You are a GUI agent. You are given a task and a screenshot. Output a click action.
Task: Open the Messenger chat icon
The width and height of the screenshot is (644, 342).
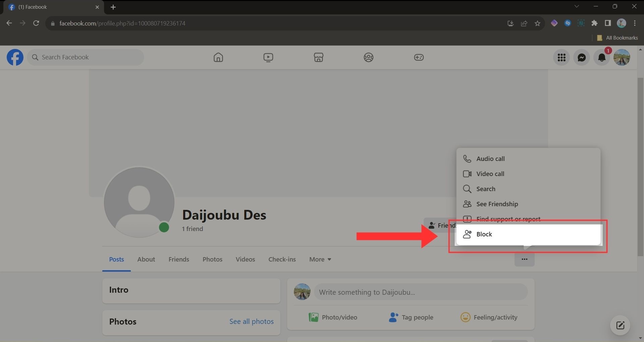(582, 58)
